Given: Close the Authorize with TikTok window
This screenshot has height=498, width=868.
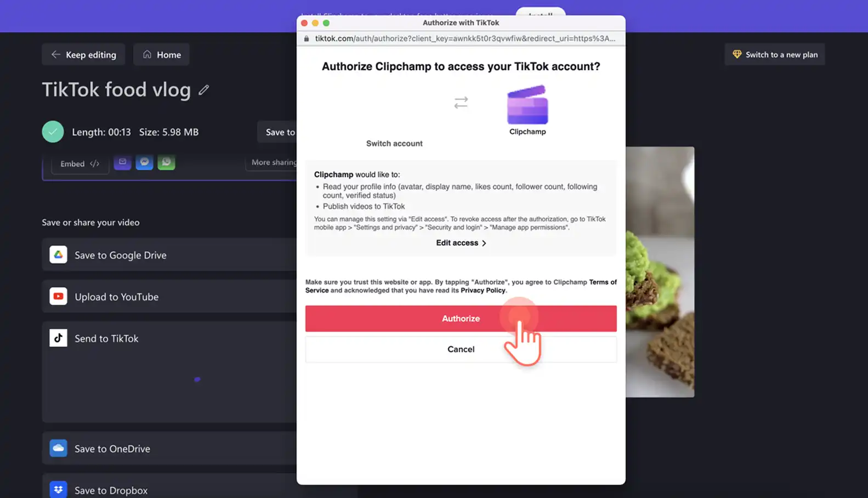Looking at the screenshot, I should (304, 23).
